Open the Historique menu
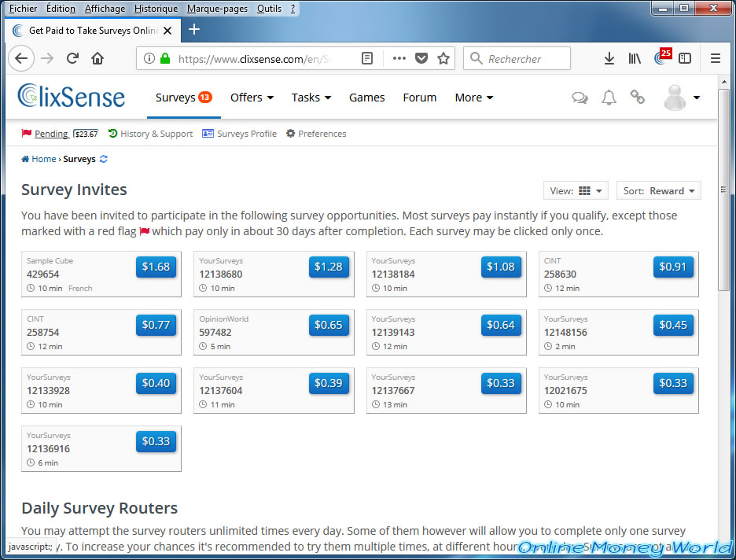This screenshot has width=736, height=560. pyautogui.click(x=156, y=9)
